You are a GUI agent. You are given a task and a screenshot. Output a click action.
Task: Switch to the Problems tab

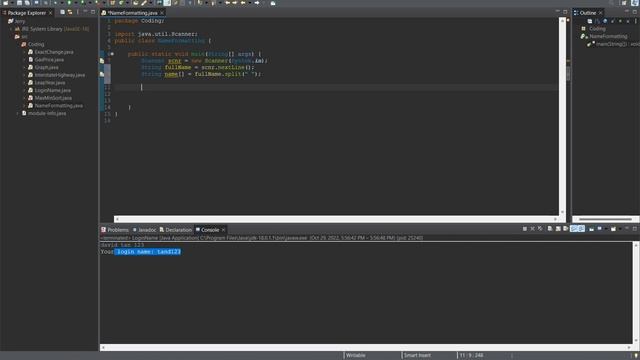coord(115,230)
